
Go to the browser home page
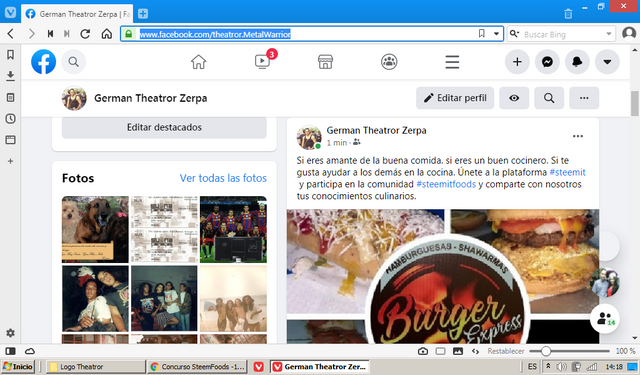(107, 34)
